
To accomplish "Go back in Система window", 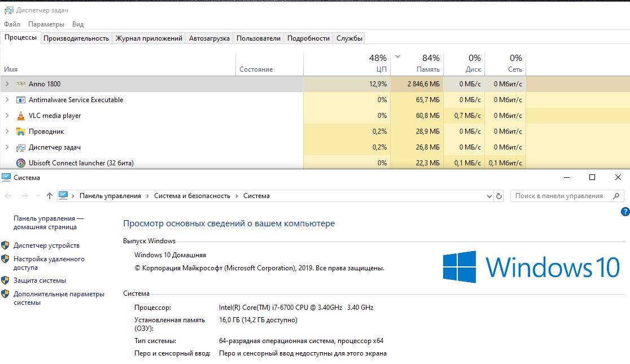I will click(8, 196).
